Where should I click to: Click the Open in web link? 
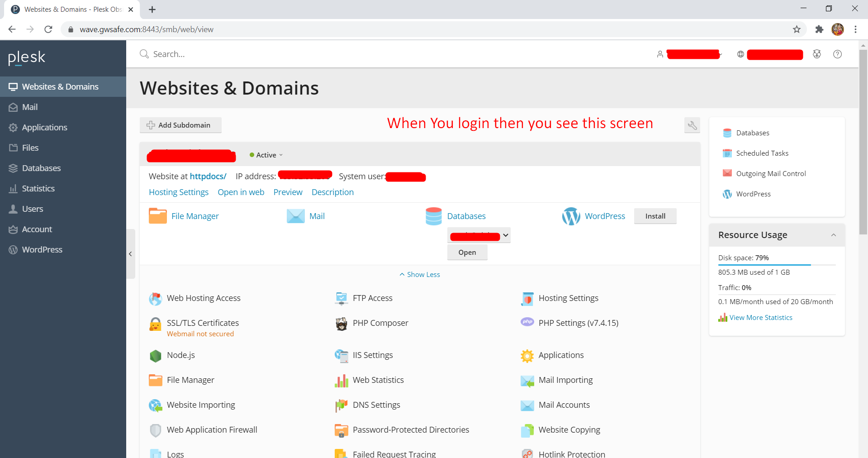(x=241, y=192)
